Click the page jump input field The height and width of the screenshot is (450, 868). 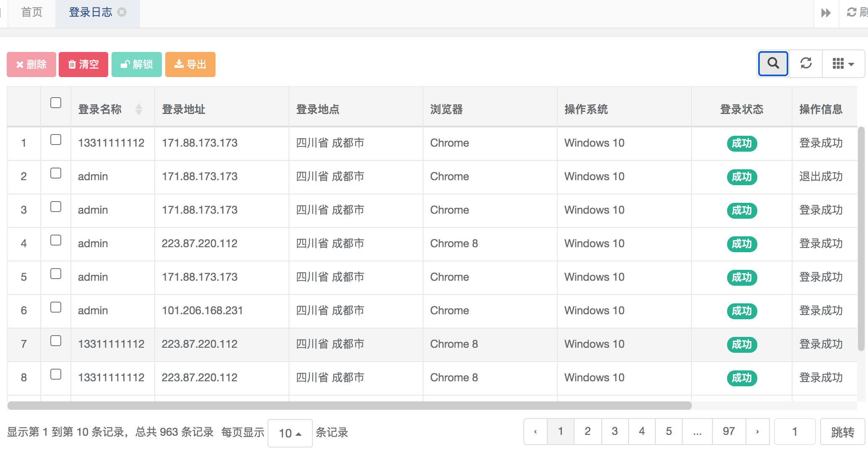(795, 432)
